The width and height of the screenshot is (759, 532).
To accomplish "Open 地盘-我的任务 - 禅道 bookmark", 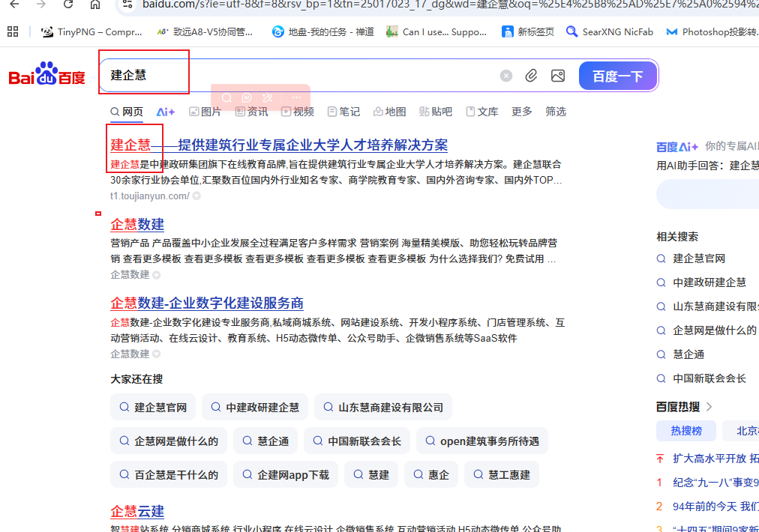I will pyautogui.click(x=322, y=32).
